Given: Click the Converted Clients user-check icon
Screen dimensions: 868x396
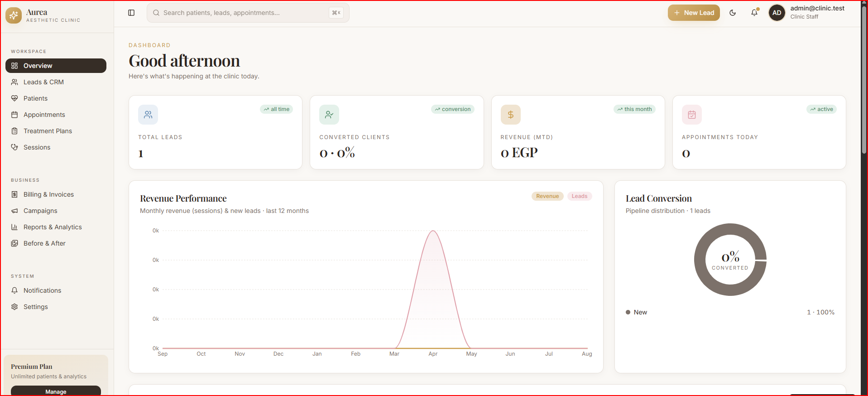Looking at the screenshot, I should click(329, 115).
